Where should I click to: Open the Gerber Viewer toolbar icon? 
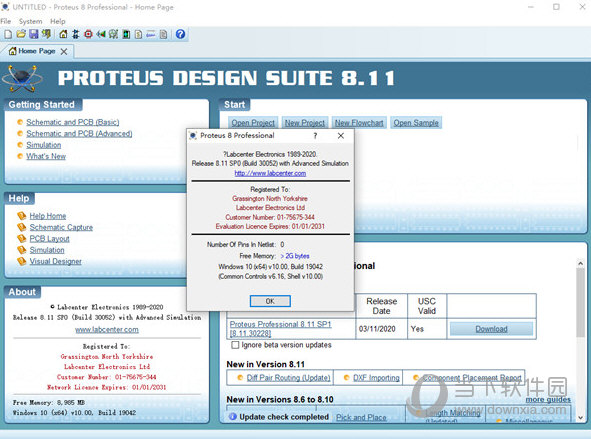coord(113,34)
